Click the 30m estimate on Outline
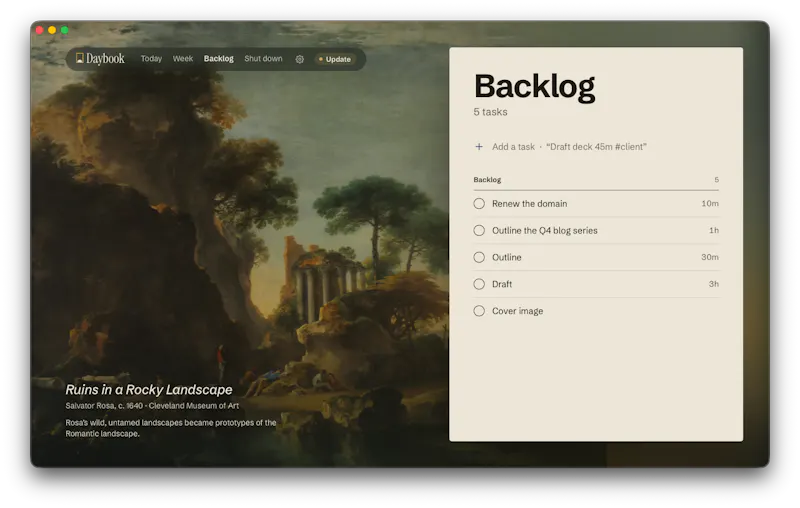 coord(710,257)
